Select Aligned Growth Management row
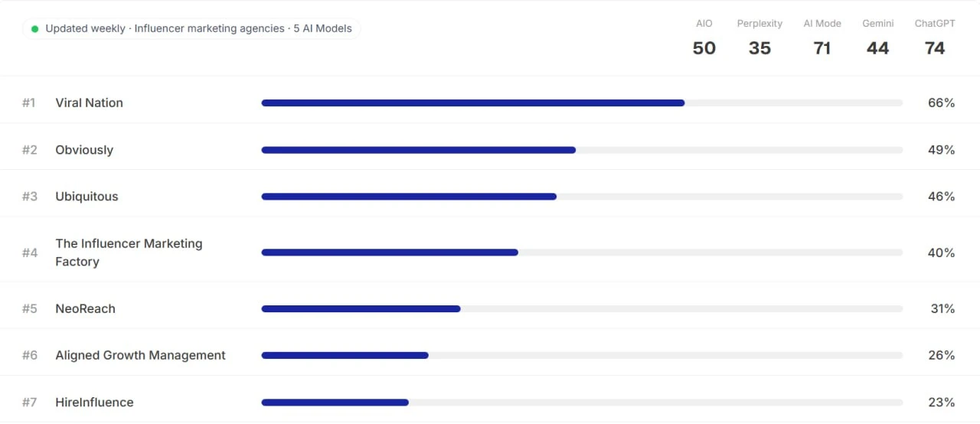 coord(490,355)
